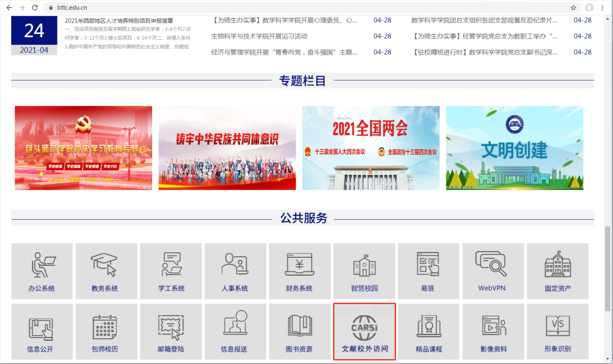Viewport: 613px width, 364px height.
Task: Open the 数学科学学院团总支 反恐纪录片 news link
Action: point(485,20)
